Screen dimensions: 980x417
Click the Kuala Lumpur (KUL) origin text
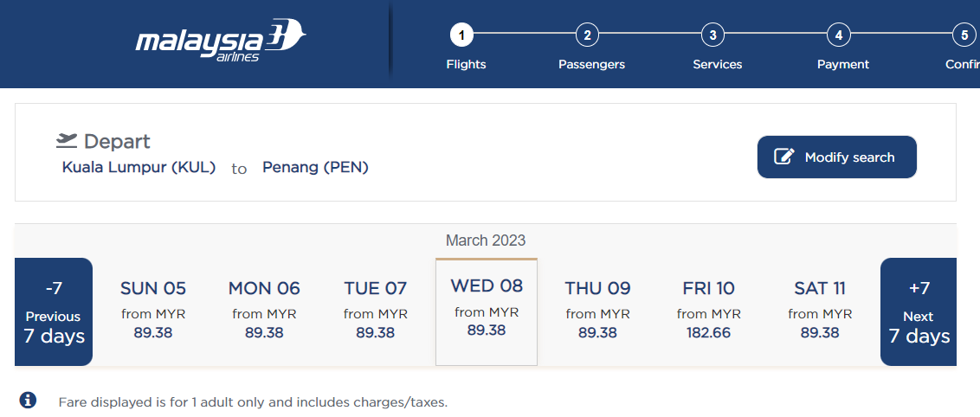[x=139, y=168]
